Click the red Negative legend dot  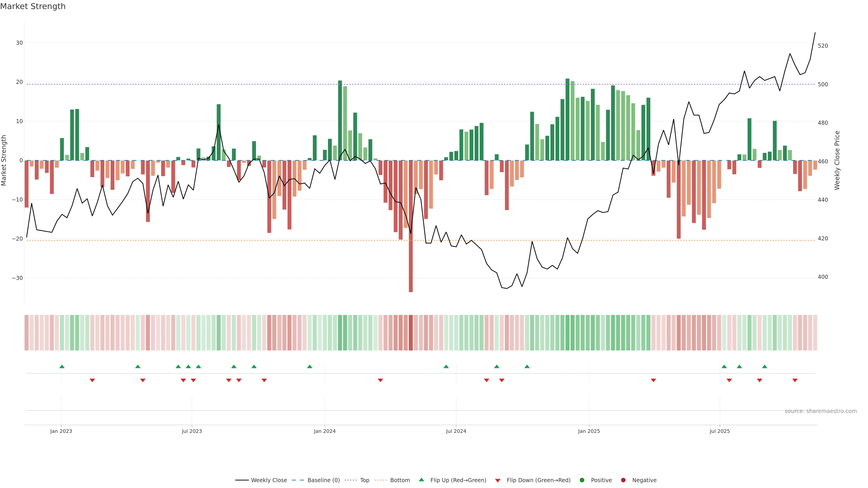[x=623, y=480]
